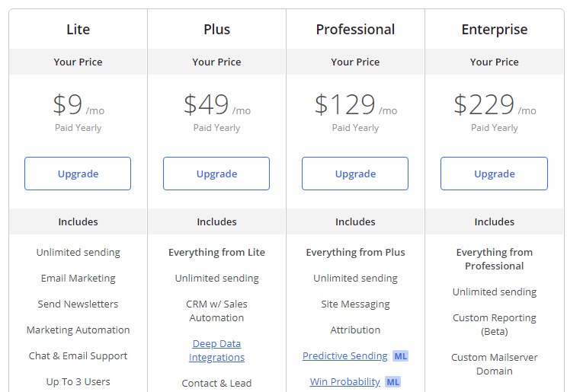Click the Site Messaging feature text

point(355,304)
